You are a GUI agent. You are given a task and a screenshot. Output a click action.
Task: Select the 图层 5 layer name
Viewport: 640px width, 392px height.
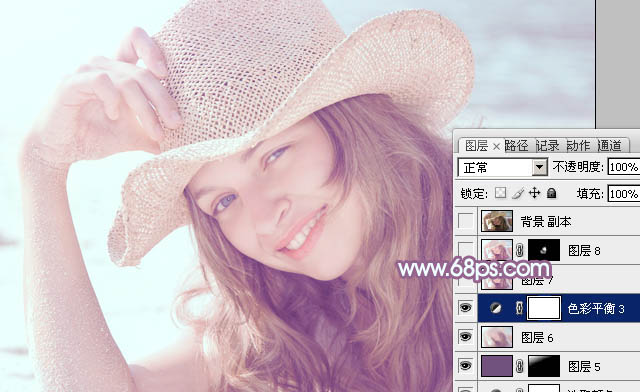point(584,367)
